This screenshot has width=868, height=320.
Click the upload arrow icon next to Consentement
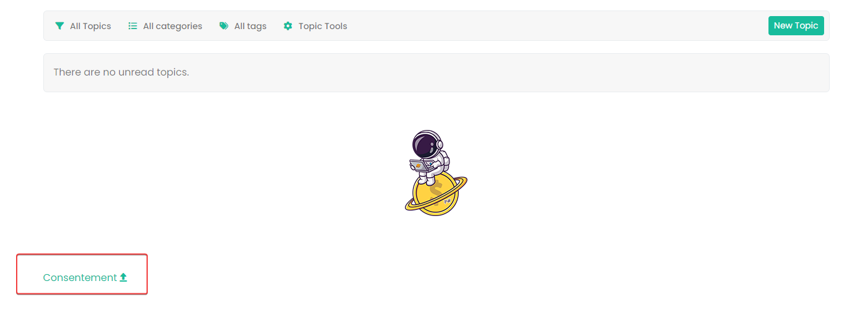pos(123,277)
